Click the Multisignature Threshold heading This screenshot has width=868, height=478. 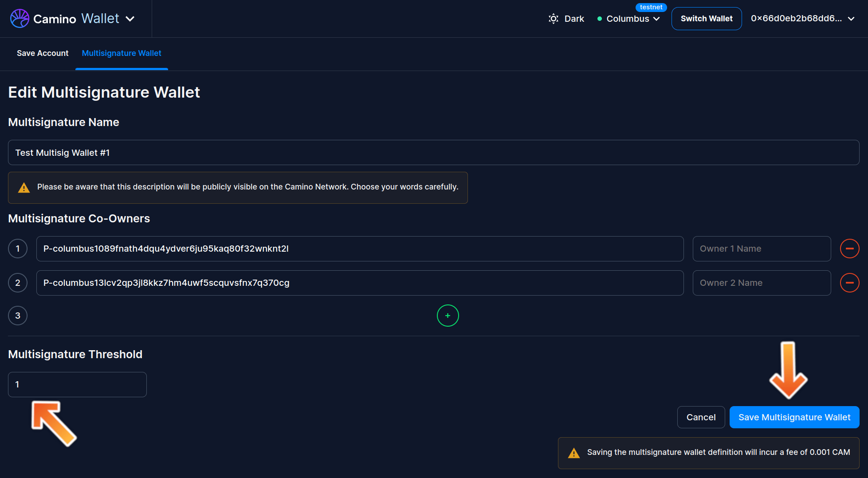(75, 354)
